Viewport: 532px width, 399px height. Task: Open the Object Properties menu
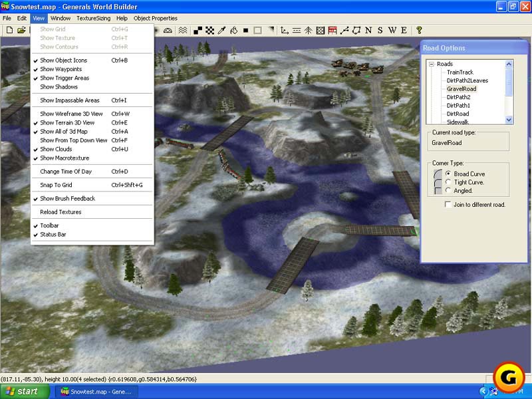point(156,19)
